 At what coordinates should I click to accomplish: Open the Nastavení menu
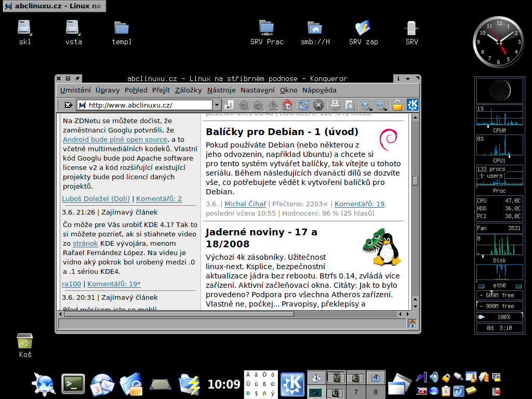(258, 90)
